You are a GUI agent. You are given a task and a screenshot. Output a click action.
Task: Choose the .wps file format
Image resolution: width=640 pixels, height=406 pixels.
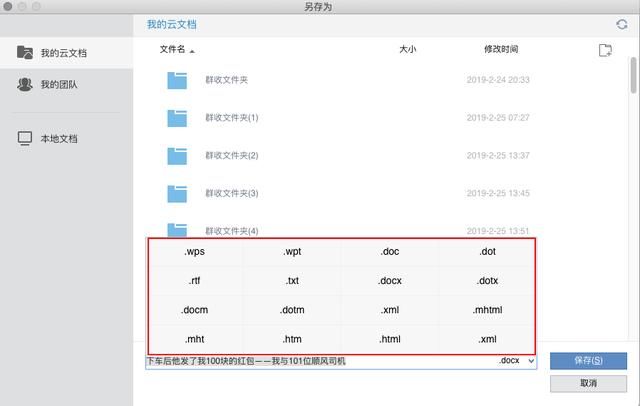[194, 251]
